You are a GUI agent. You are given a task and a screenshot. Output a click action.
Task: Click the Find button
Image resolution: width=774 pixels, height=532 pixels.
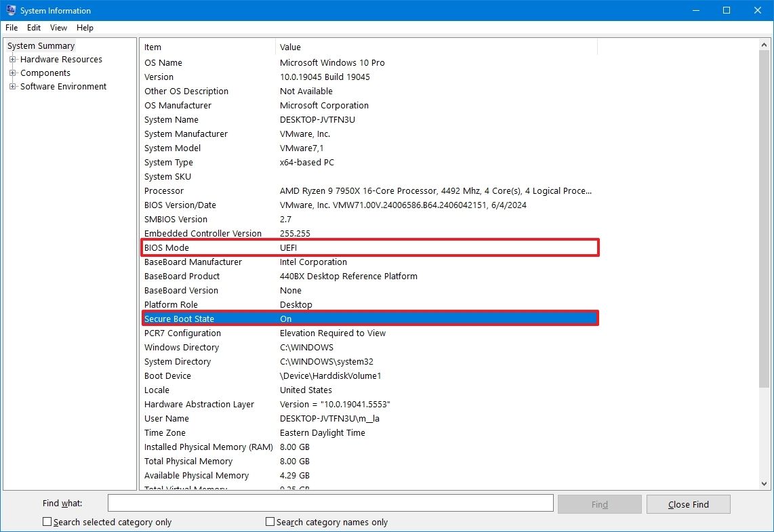click(x=599, y=504)
